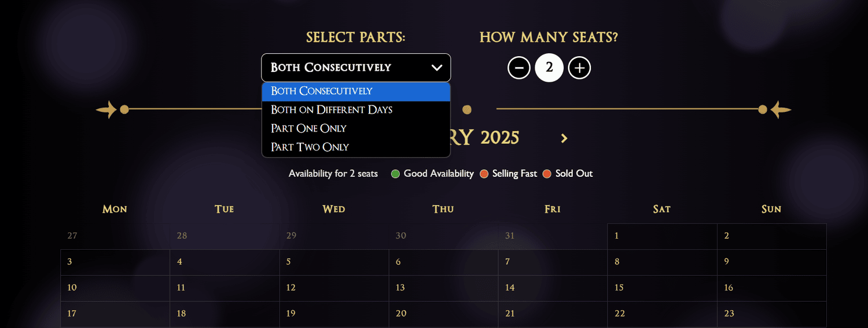Viewport: 868px width, 328px height.
Task: Choose Tuesday 4 on the calendar
Action: pos(225,263)
